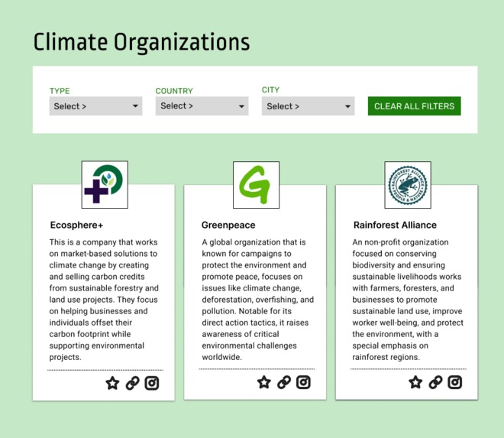Image resolution: width=504 pixels, height=438 pixels.
Task: Expand the TYPE filter dropdown
Action: pyautogui.click(x=95, y=106)
